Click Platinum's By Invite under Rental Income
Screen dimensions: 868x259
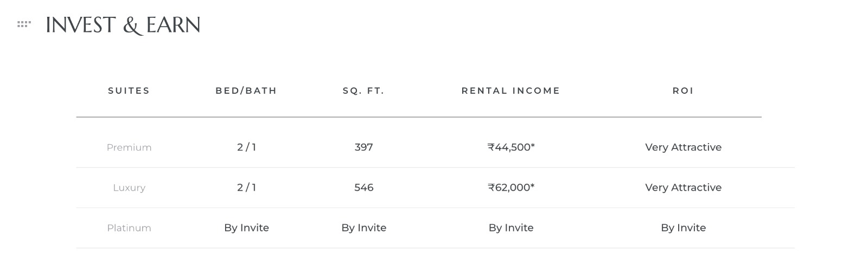click(x=511, y=228)
